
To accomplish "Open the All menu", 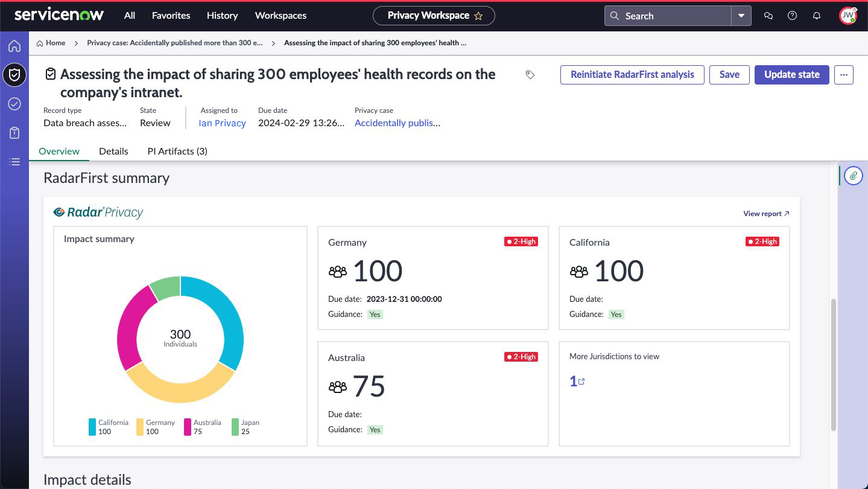I will point(130,16).
